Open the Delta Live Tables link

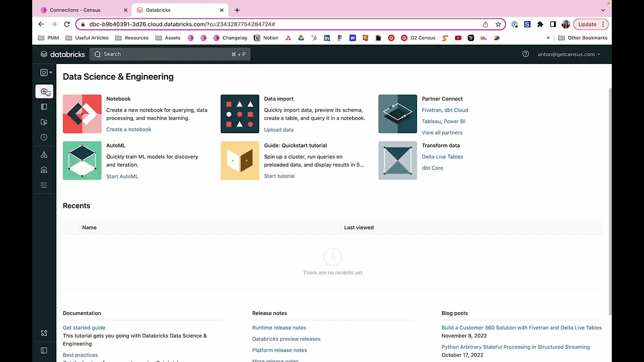click(442, 157)
